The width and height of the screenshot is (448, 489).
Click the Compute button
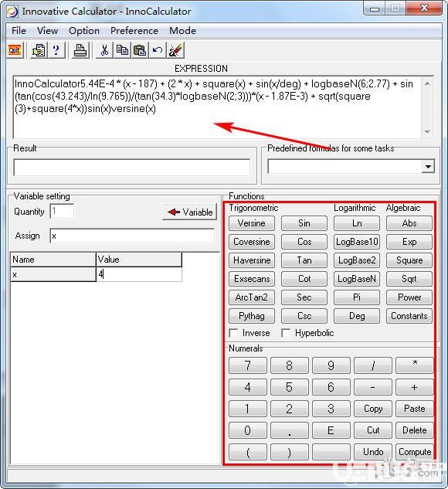point(415,452)
